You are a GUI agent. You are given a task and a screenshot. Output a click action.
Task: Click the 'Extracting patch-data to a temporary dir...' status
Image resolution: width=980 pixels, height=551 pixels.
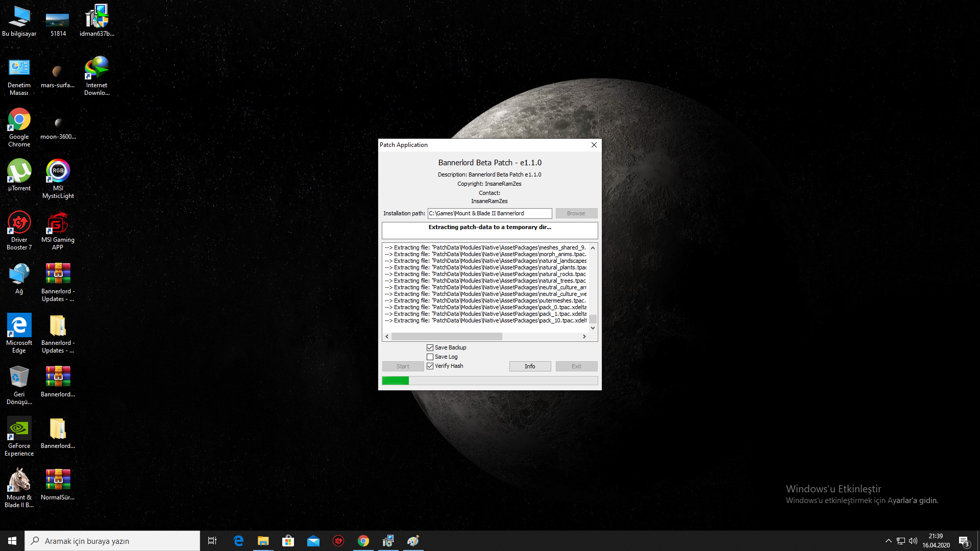(x=490, y=228)
